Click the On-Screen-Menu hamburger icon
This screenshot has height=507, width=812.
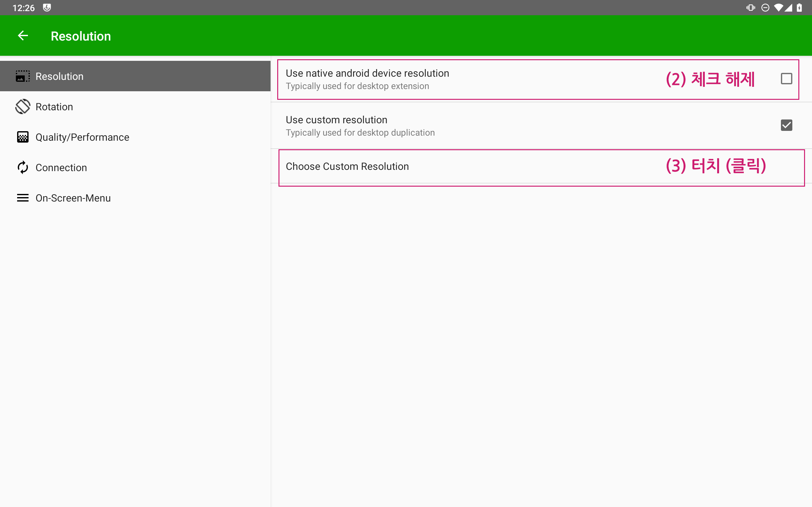pos(23,198)
